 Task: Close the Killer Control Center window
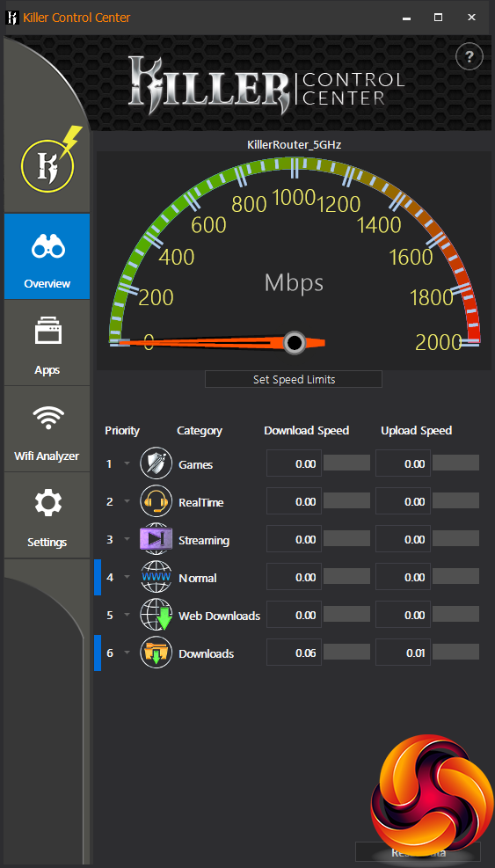[472, 18]
